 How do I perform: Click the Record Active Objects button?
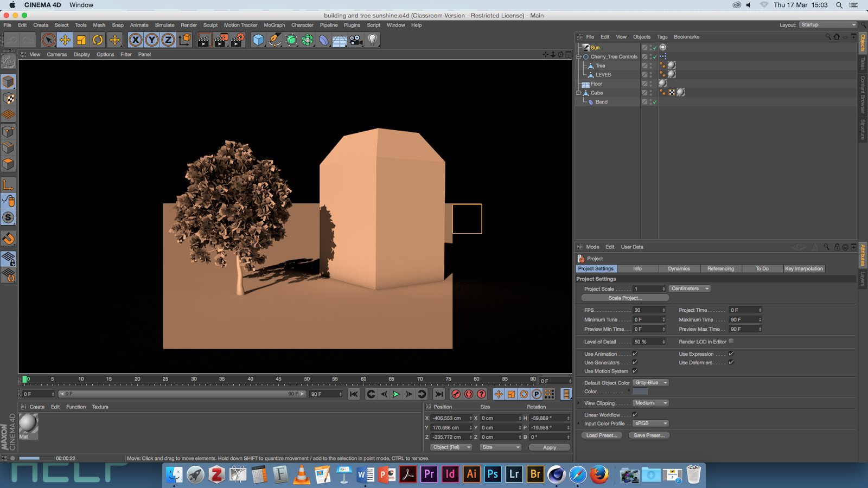[x=456, y=394]
